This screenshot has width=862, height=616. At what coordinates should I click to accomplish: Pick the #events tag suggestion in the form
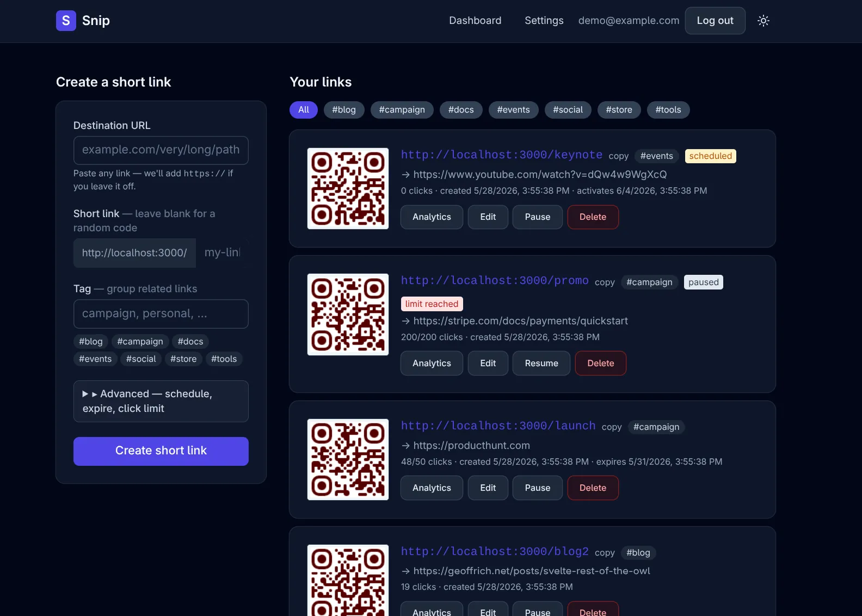[95, 359]
